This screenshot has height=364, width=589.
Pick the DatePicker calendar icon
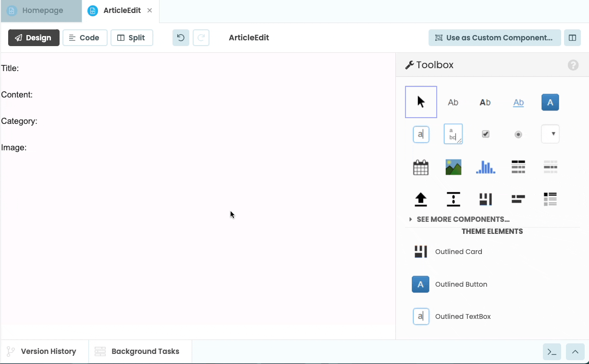pos(421,167)
